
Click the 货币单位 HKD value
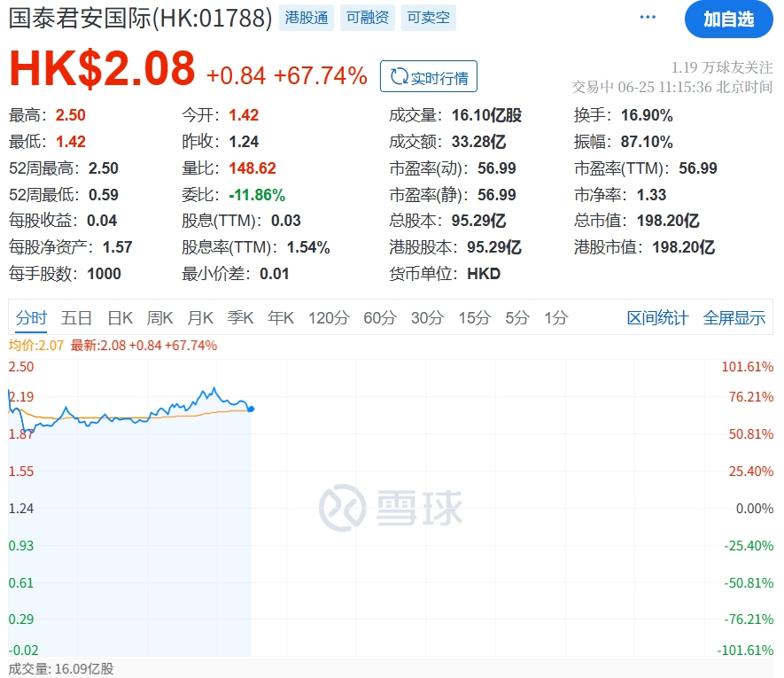click(484, 274)
